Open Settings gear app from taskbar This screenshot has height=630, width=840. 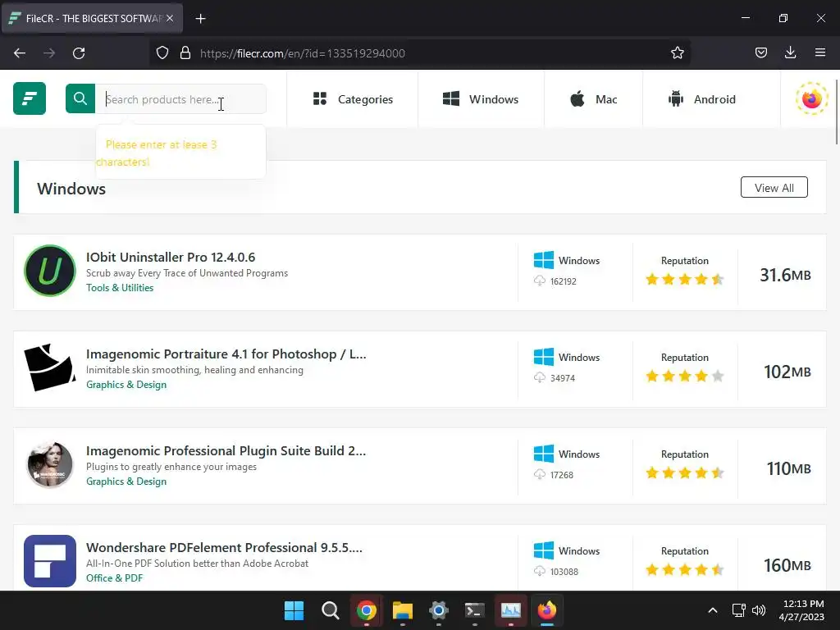point(438,610)
